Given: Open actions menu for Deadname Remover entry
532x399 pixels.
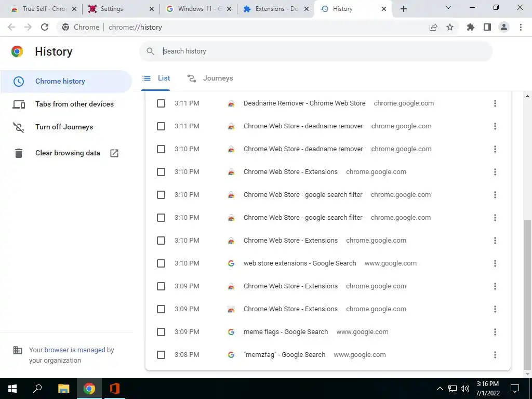Looking at the screenshot, I should tap(495, 103).
